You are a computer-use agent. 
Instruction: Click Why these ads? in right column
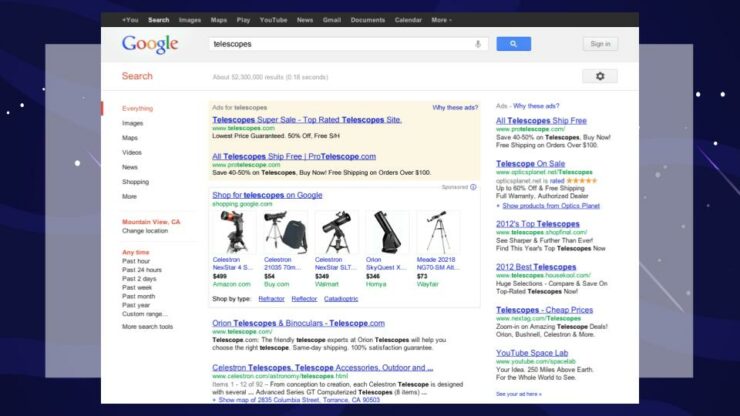536,106
